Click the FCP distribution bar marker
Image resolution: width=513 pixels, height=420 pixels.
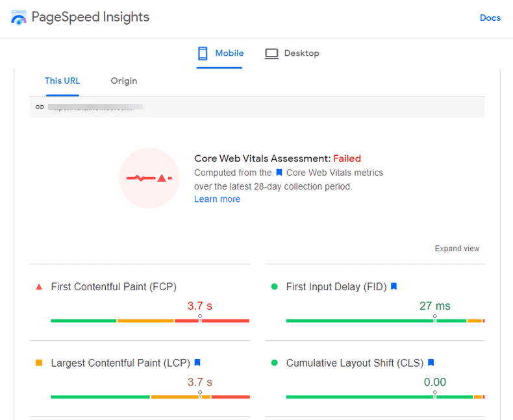click(x=200, y=318)
